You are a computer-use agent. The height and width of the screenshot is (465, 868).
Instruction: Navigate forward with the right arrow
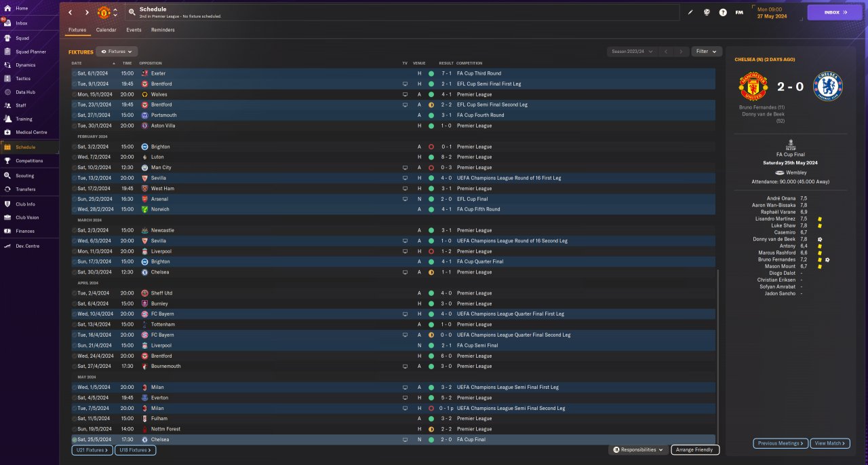(x=87, y=12)
